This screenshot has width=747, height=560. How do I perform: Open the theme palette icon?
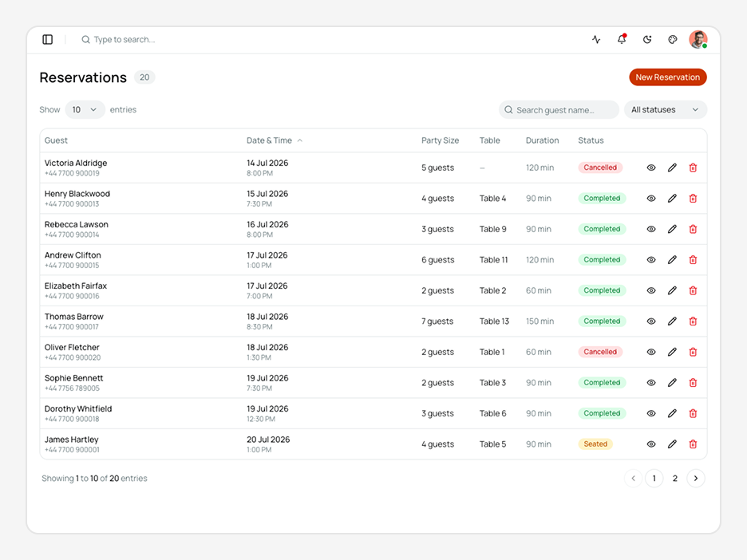(x=673, y=40)
